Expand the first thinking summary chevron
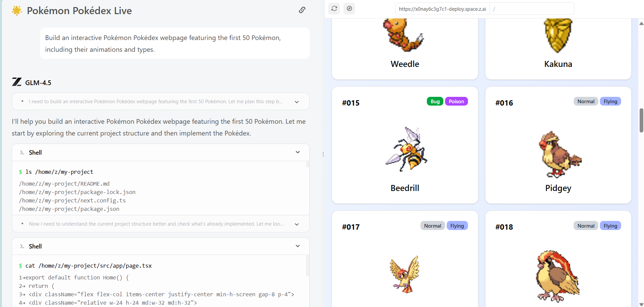 point(297,102)
